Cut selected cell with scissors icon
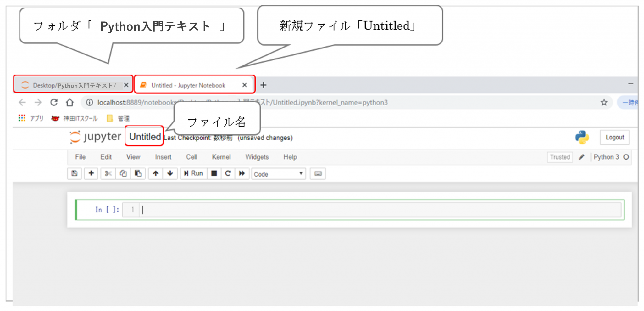 [x=108, y=173]
